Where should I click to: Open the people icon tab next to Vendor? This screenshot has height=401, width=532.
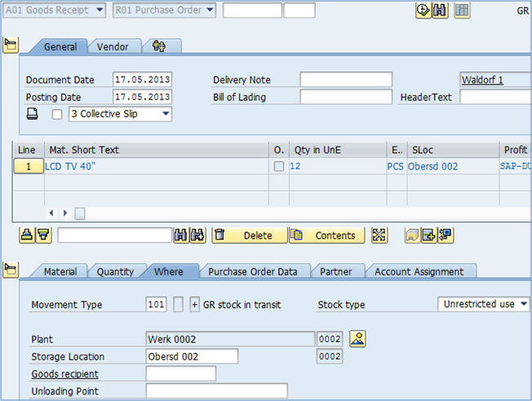pyautogui.click(x=158, y=46)
